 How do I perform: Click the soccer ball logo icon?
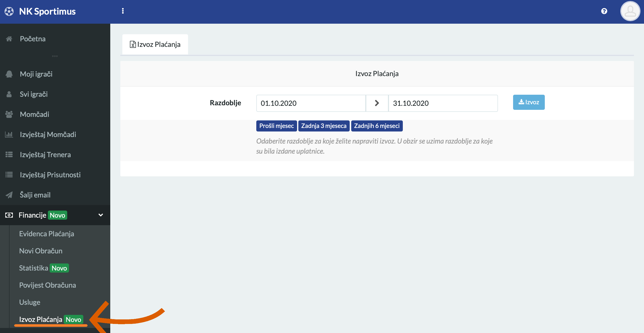click(9, 11)
